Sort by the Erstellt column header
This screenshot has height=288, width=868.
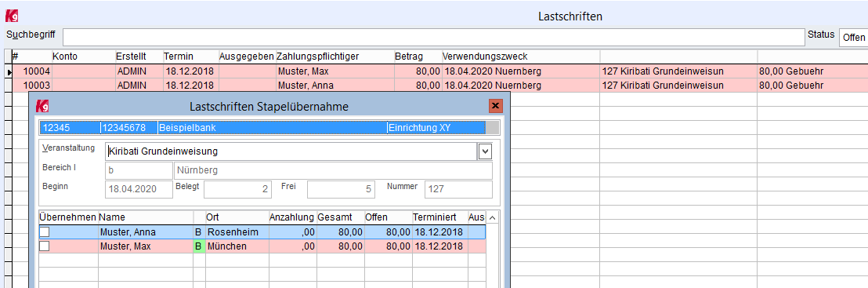(139, 56)
